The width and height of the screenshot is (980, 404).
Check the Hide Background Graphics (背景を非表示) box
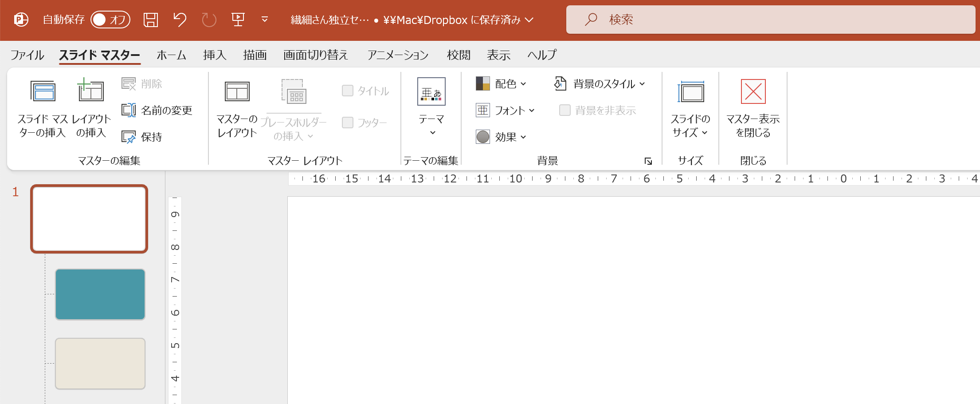(564, 110)
